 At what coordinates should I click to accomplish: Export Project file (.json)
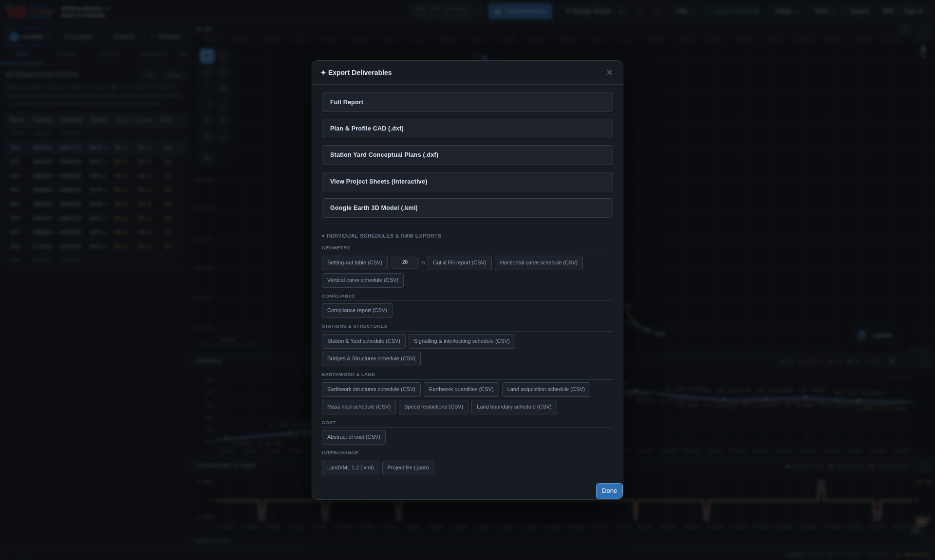tap(408, 468)
